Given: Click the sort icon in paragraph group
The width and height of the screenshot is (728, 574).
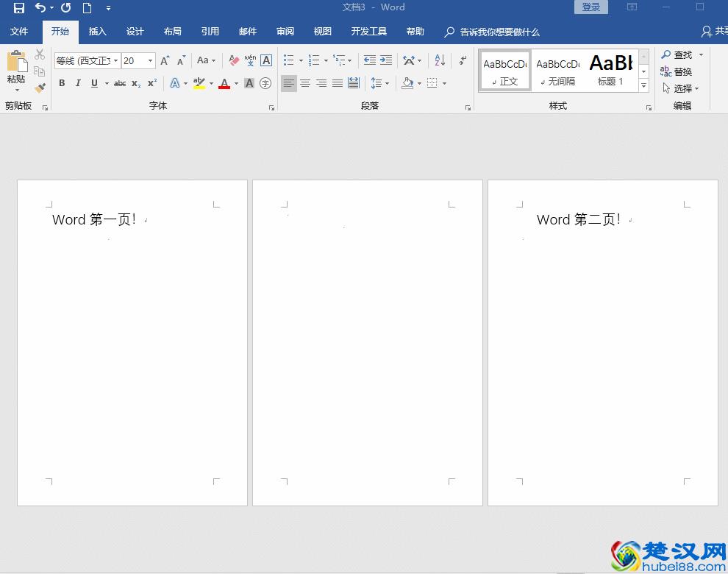Looking at the screenshot, I should click(439, 60).
